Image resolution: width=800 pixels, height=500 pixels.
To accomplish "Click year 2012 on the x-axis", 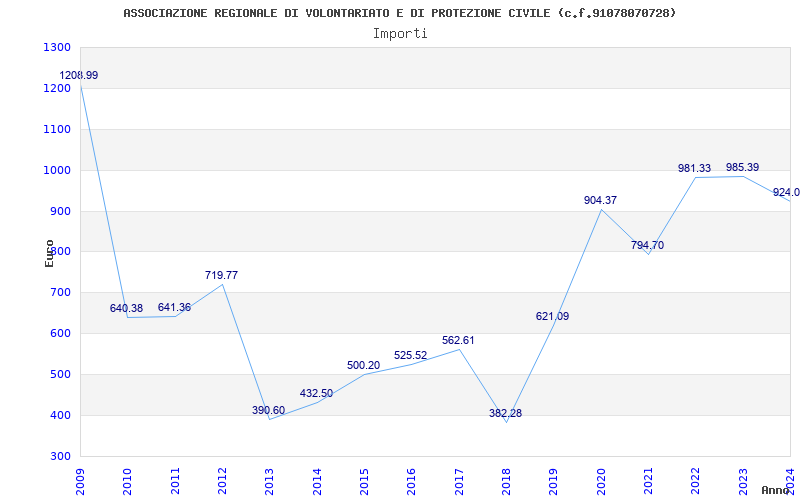I will [222, 482].
